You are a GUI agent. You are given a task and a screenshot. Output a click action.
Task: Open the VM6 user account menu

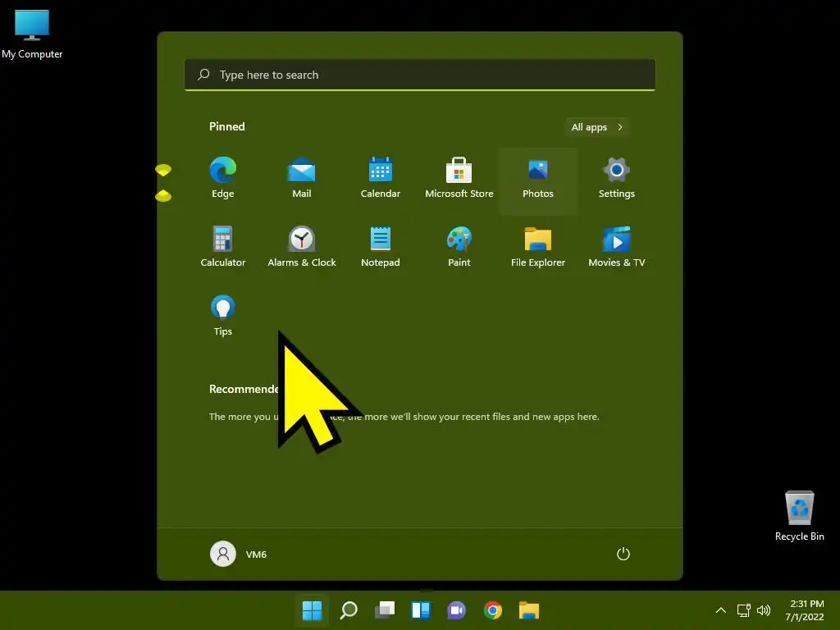click(x=239, y=554)
